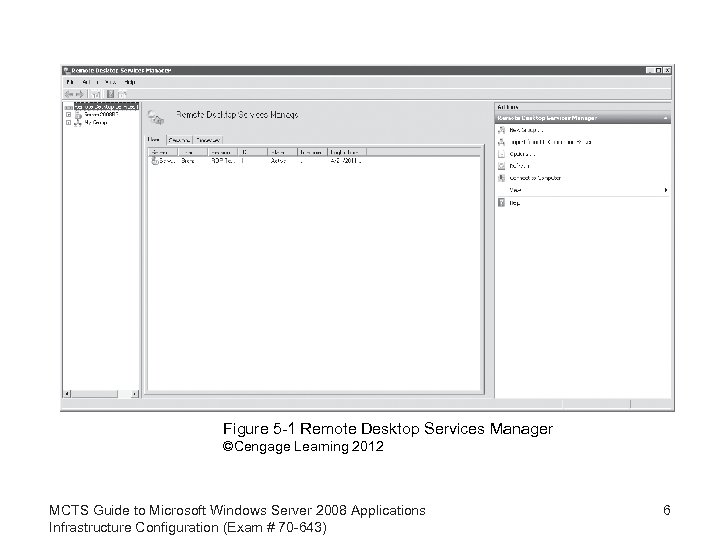Sort by the User column header
The image size is (720, 540).
tap(193, 152)
